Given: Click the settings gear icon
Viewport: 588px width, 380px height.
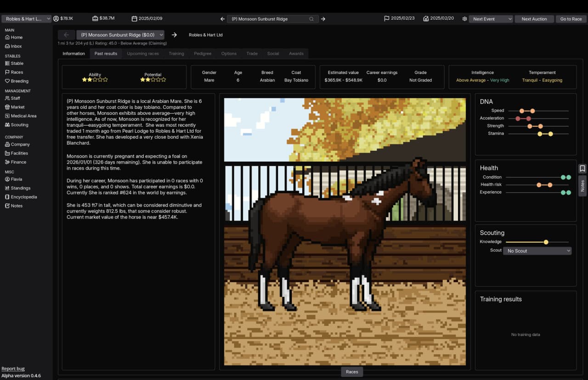Looking at the screenshot, I should point(464,19).
